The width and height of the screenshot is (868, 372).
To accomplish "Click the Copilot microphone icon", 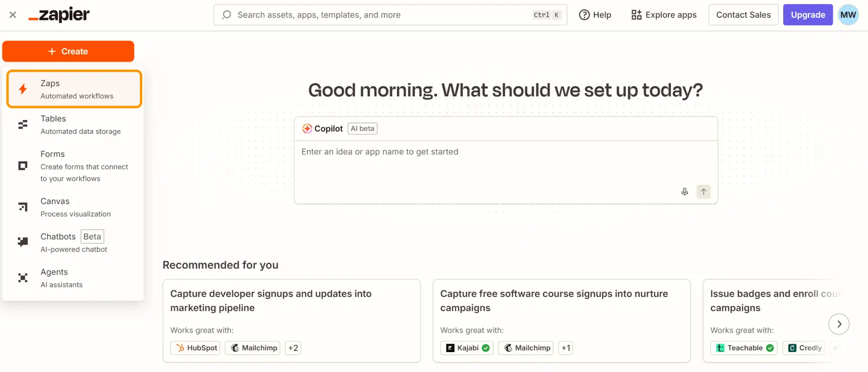I will (x=685, y=192).
